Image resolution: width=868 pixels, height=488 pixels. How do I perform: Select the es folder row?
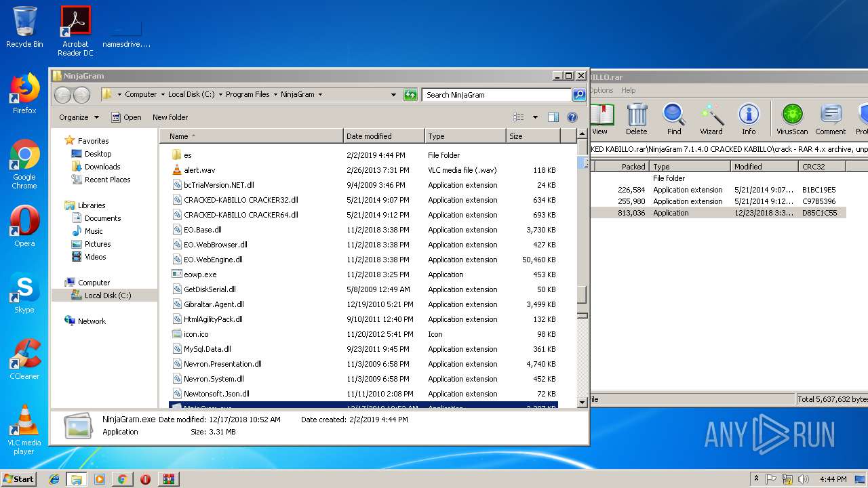tap(364, 155)
